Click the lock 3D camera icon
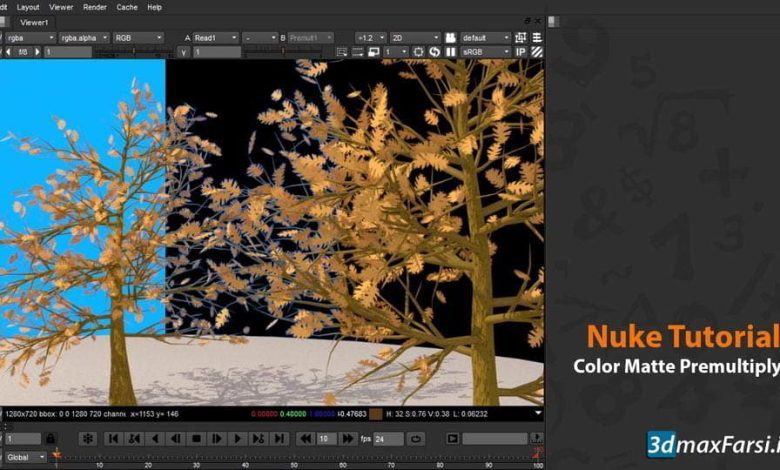This screenshot has height=470, width=780. (x=450, y=38)
